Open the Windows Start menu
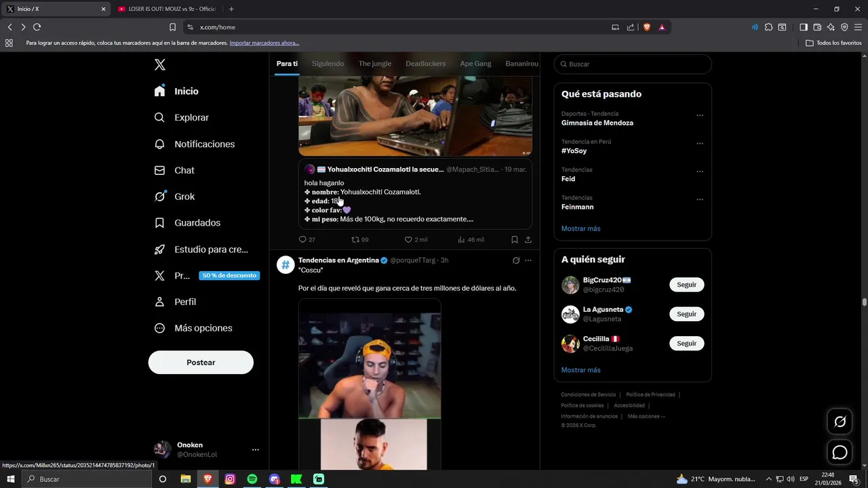This screenshot has width=868, height=488. tap(10, 479)
